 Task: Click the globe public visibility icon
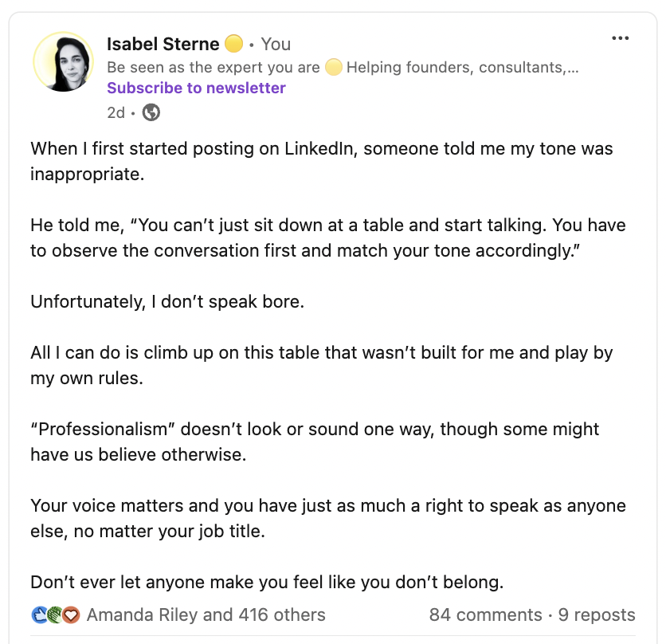(151, 112)
